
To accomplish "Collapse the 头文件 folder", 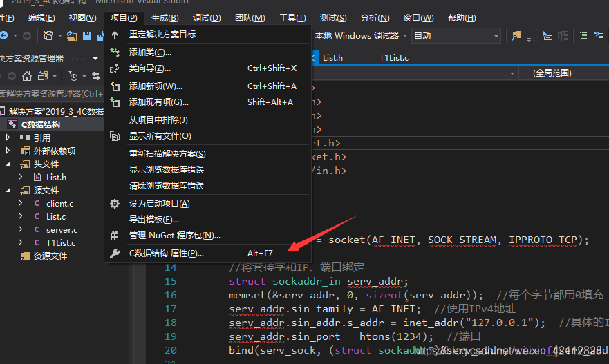I will click(8, 164).
